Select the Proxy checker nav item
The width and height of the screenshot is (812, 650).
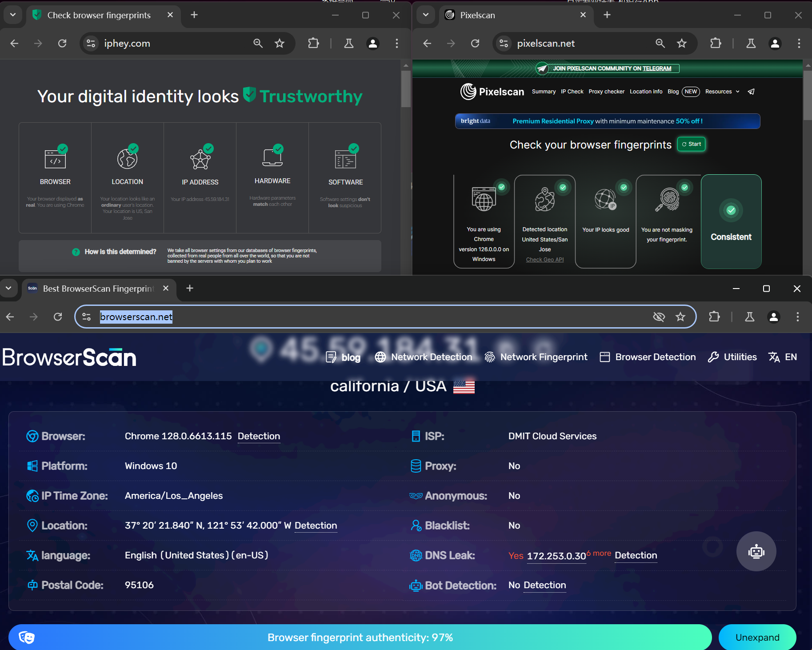(x=606, y=92)
